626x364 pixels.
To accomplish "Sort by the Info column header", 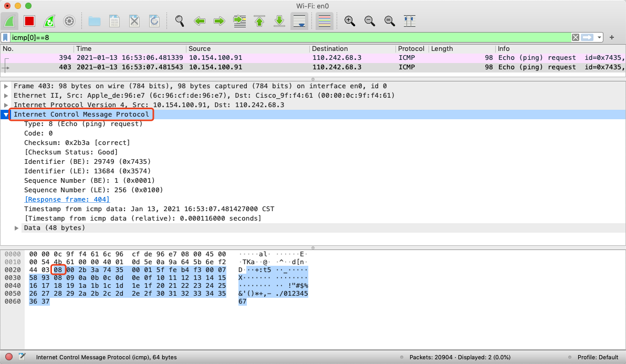I will click(560, 49).
